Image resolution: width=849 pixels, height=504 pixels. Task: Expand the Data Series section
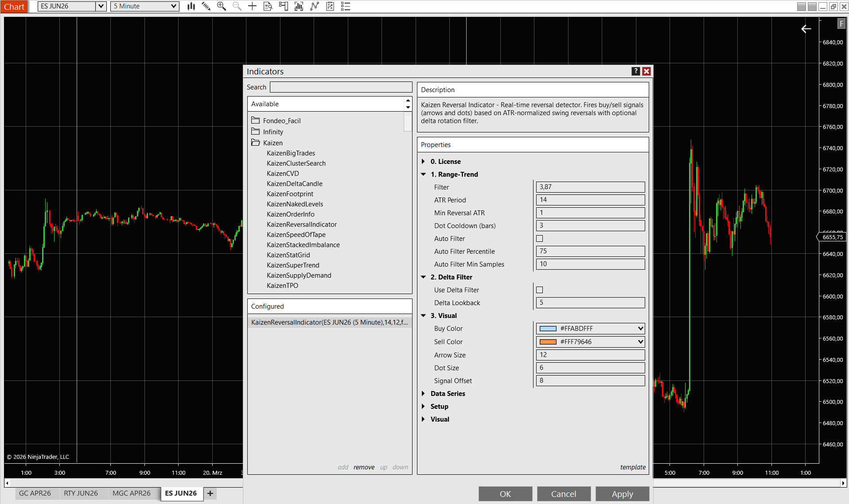(x=423, y=394)
